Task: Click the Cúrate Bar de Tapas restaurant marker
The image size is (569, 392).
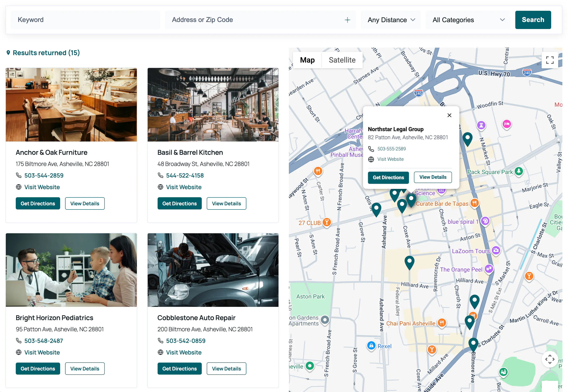Action: pyautogui.click(x=474, y=203)
